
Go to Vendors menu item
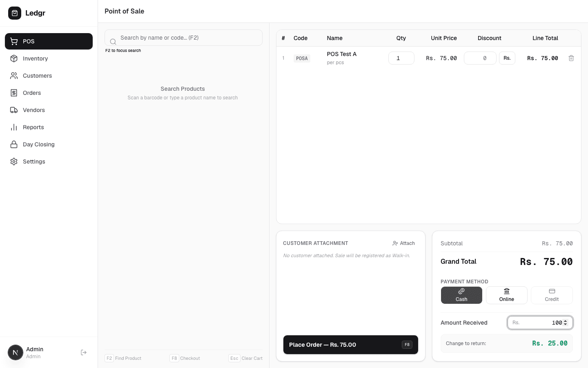[x=49, y=110]
